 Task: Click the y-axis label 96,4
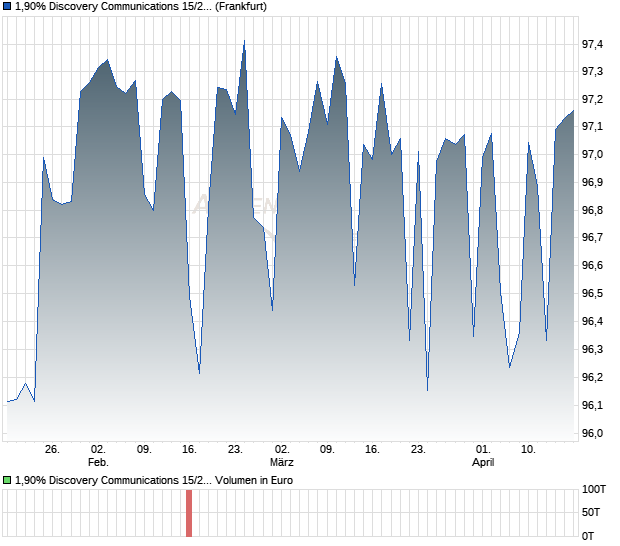tap(592, 321)
